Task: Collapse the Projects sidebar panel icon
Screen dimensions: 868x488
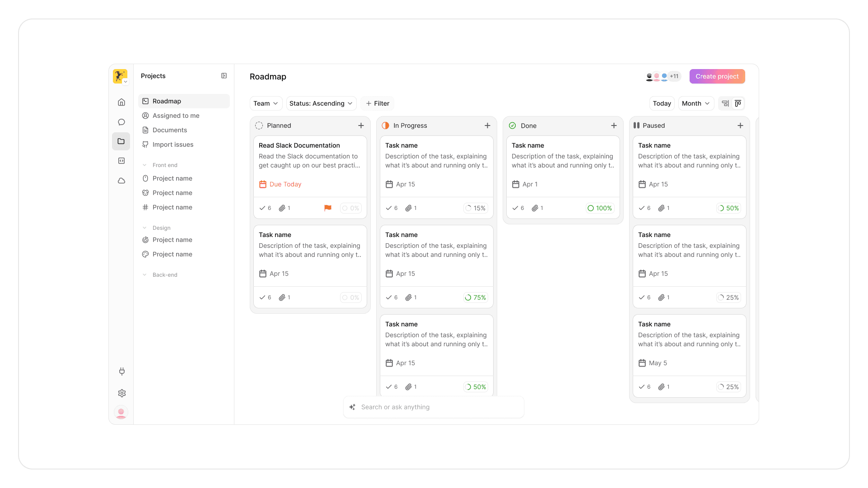Action: 224,76
